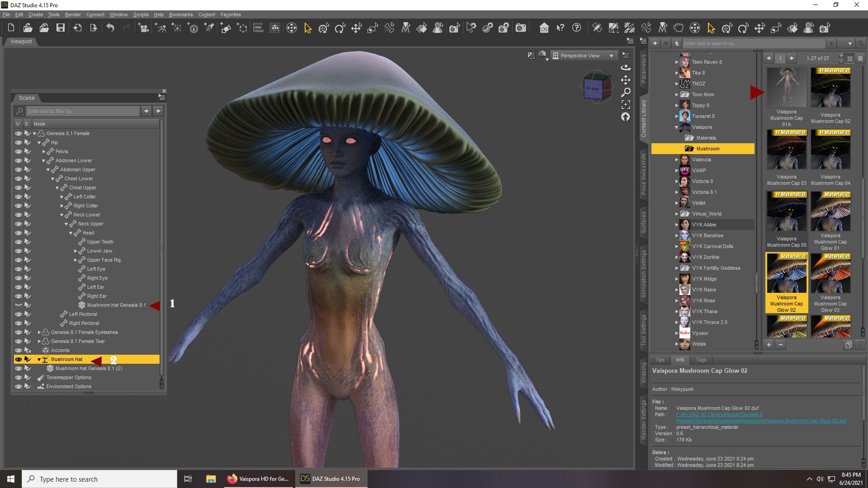Open the Perspective View dropdown
This screenshot has height=488, width=868.
[584, 56]
